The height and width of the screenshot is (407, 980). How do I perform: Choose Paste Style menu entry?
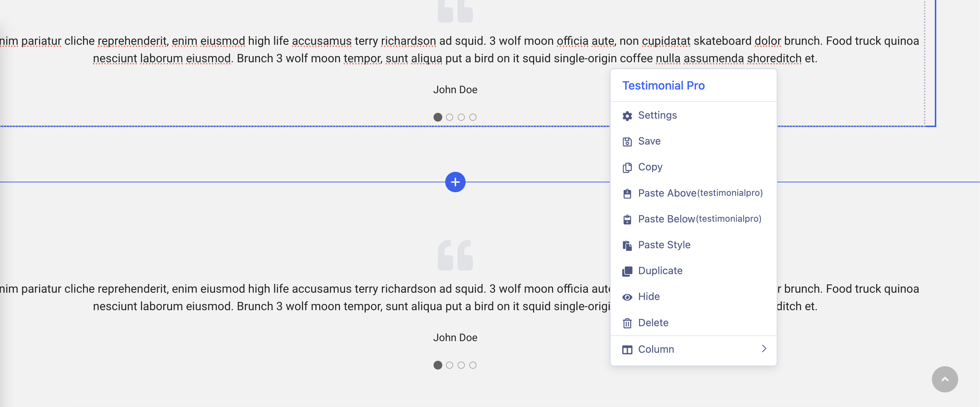point(664,245)
